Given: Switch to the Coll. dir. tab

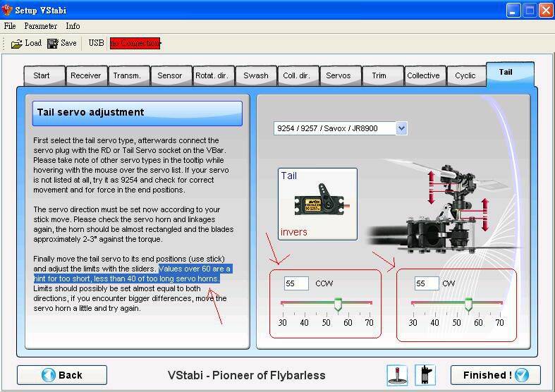Looking at the screenshot, I should (298, 75).
